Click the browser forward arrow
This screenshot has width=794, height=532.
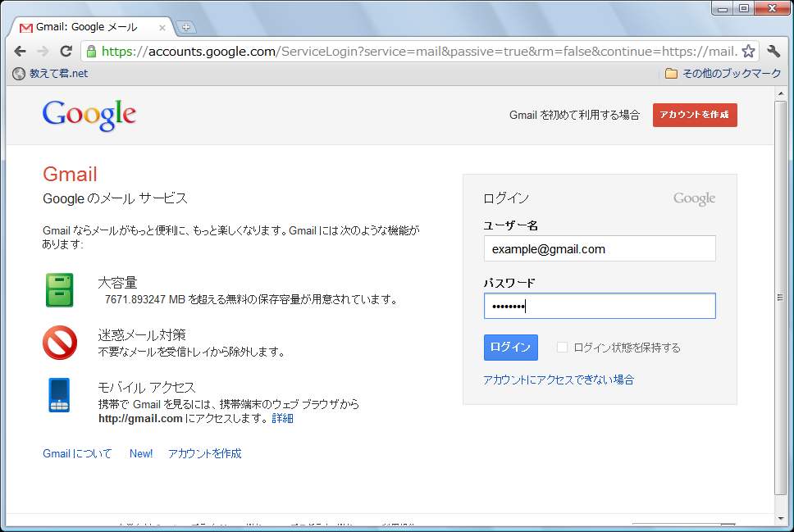pos(43,51)
